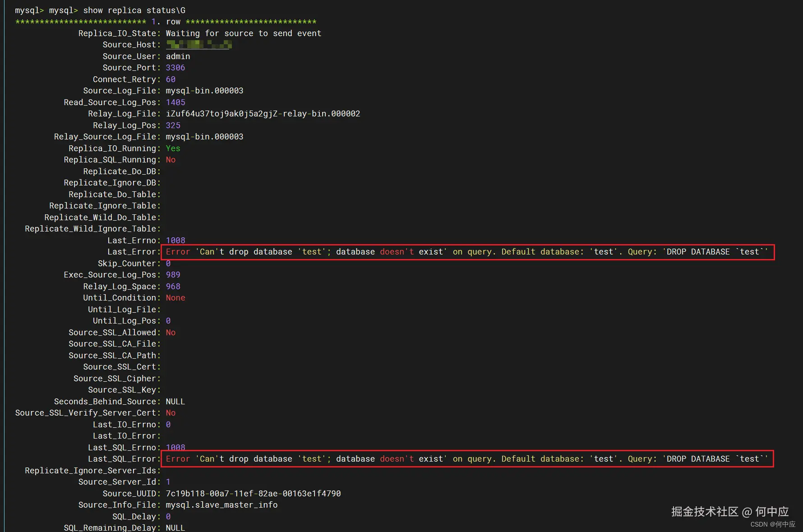Click the 'Last_SQL_Errno' field label
The width and height of the screenshot is (803, 532).
(122, 448)
